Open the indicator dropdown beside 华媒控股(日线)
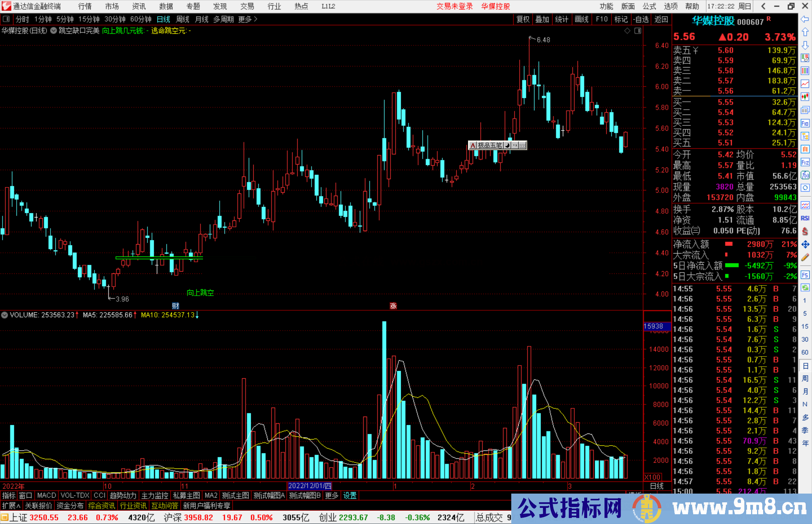Image resolution: width=812 pixels, height=524 pixels. (x=54, y=31)
